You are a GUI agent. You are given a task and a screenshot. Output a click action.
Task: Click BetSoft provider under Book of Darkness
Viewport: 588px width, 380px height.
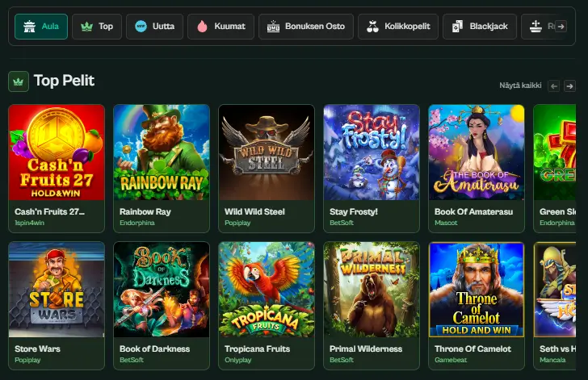tap(132, 360)
